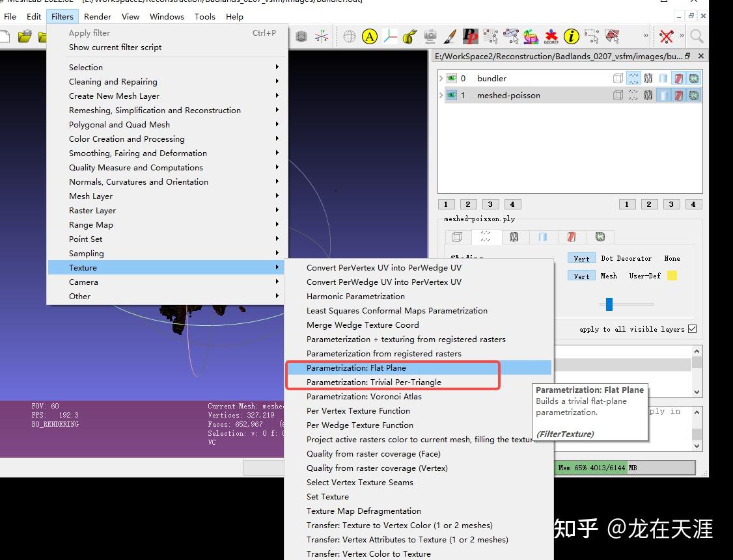Open the Selection submenu in Filters
The height and width of the screenshot is (560, 733).
(x=86, y=67)
